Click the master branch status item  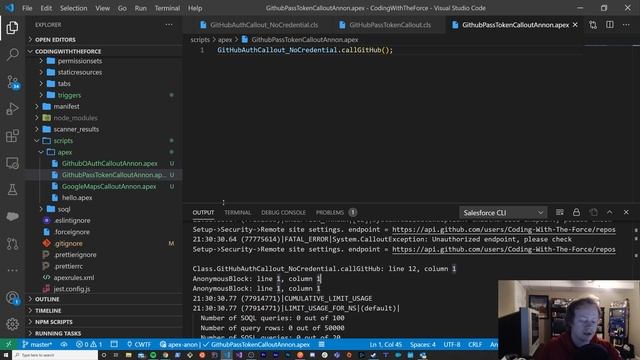[38, 344]
